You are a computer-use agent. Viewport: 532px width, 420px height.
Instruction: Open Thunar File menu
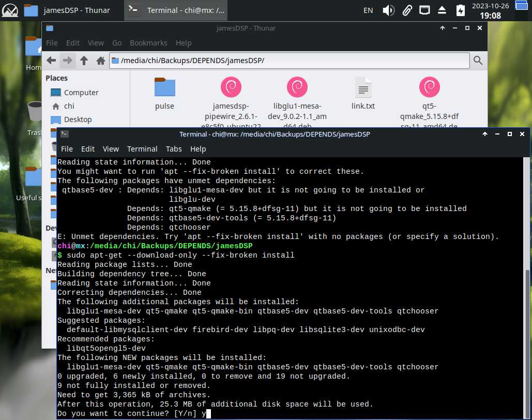click(52, 43)
